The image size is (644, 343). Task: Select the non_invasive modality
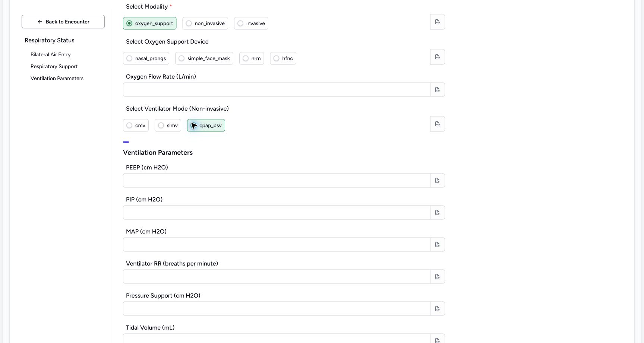(205, 23)
